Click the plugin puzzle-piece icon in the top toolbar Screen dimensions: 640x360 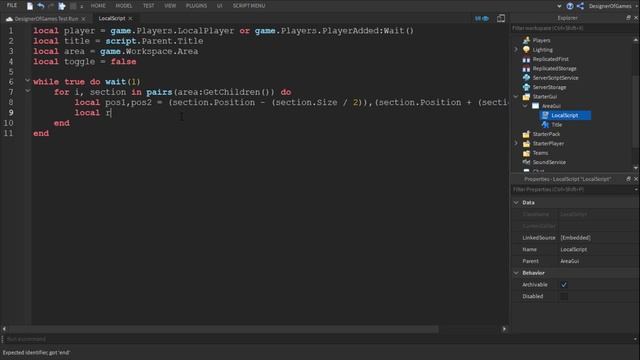[x=62, y=6]
